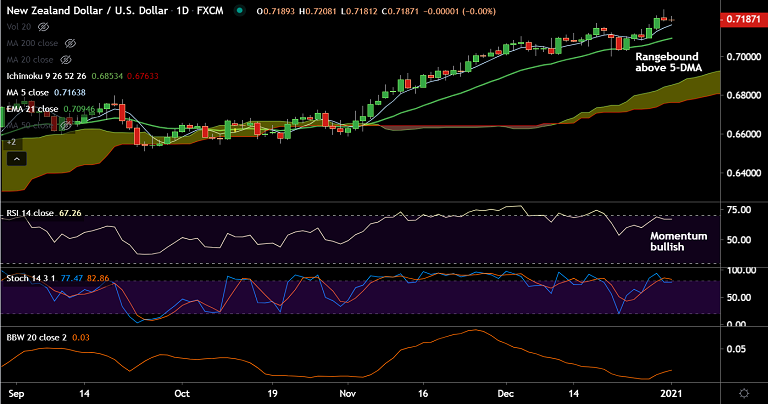This screenshot has width=768, height=404.
Task: Open chart settings gear in bottom-right corner
Action: 744,393
